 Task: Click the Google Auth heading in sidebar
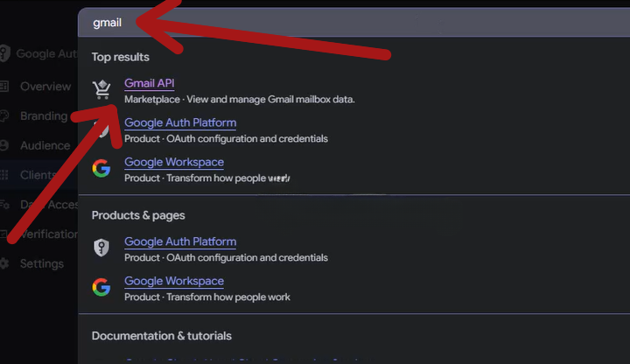click(x=46, y=54)
